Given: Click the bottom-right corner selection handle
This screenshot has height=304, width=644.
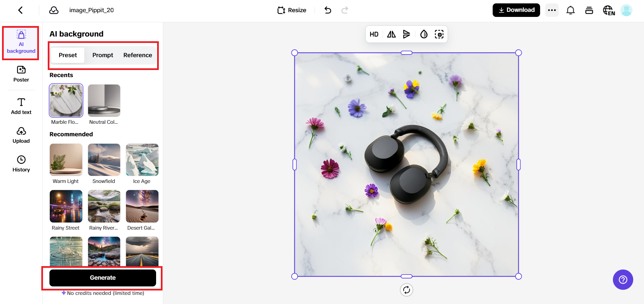Looking at the screenshot, I should point(518,276).
